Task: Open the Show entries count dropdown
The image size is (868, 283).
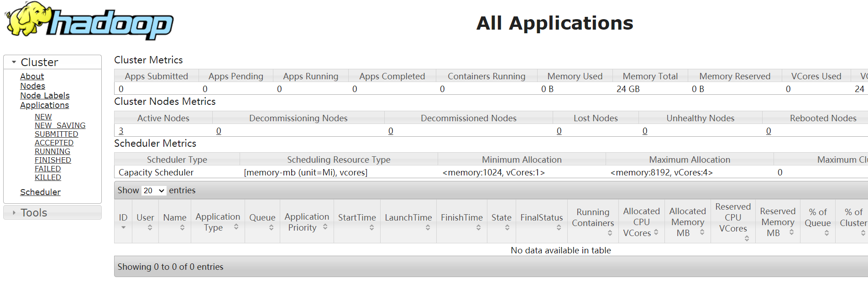Action: [x=153, y=190]
